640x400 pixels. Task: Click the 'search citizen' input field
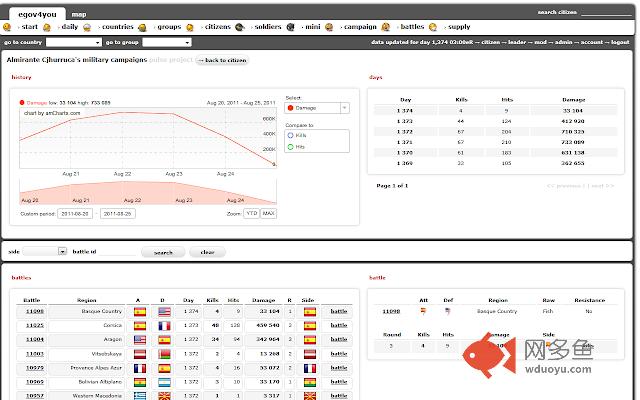606,12
